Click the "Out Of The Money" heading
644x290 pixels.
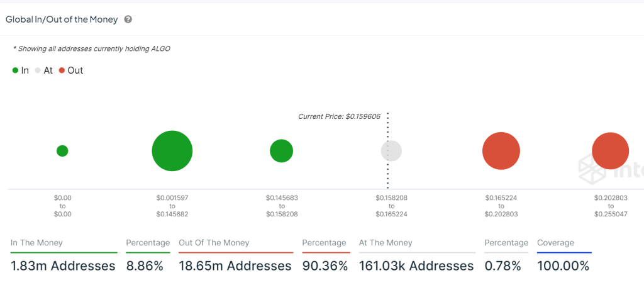coord(214,243)
